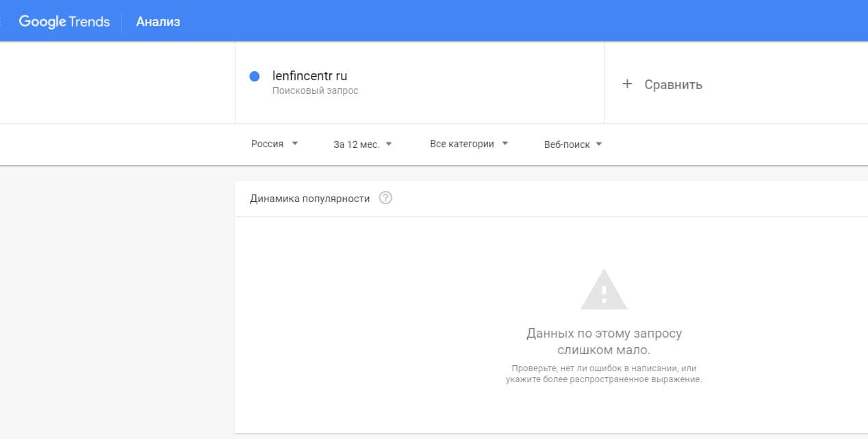Click the small arrow right of За 12 мес.

(x=389, y=144)
